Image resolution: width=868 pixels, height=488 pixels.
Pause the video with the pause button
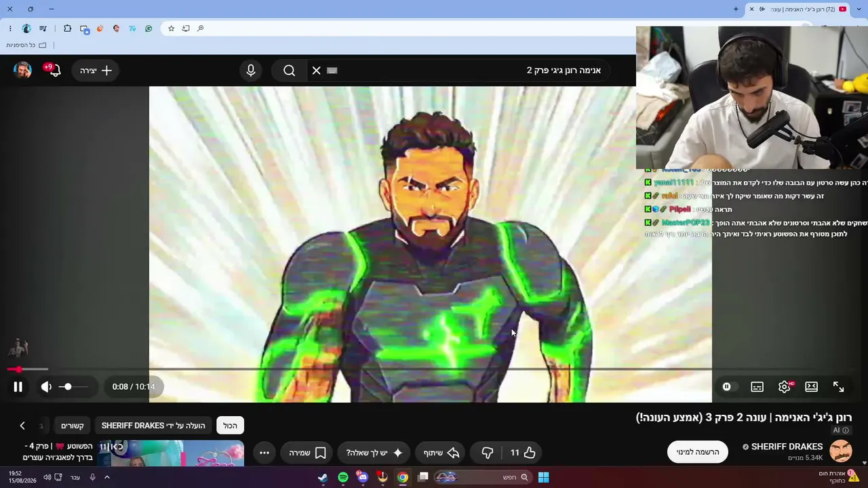[x=18, y=387]
